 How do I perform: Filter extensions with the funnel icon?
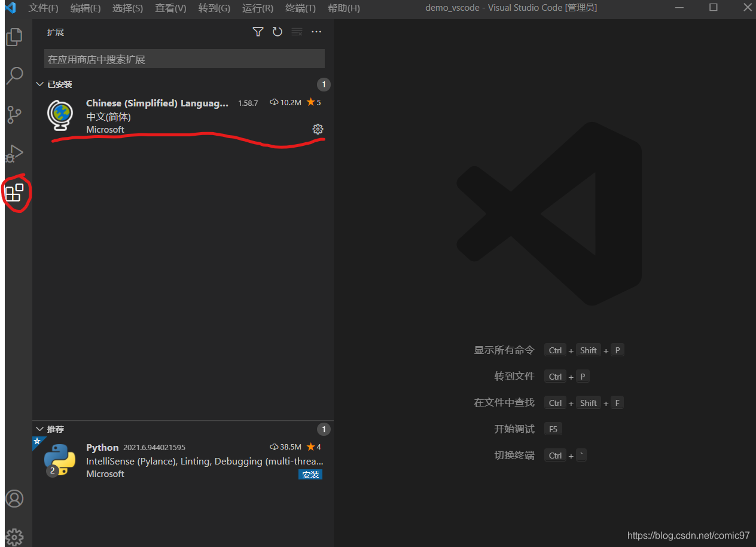coord(258,32)
